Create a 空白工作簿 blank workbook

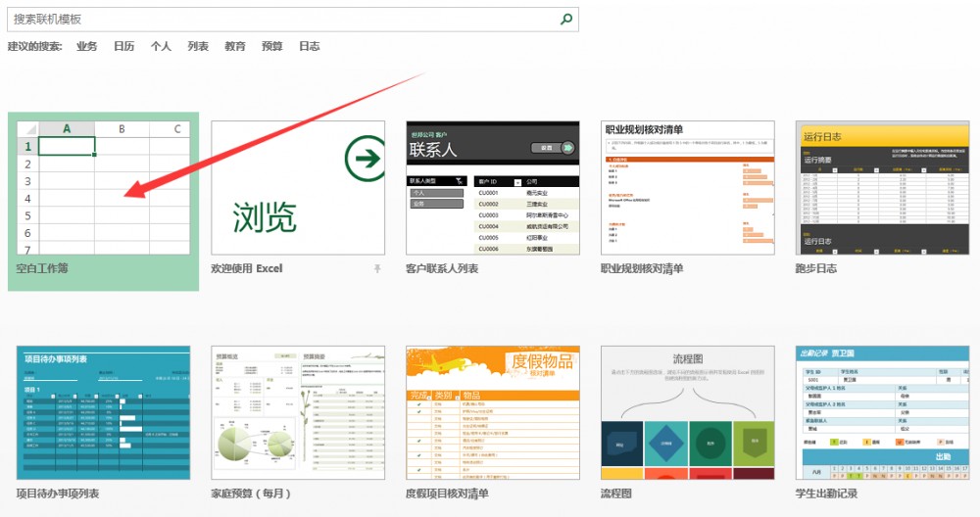(x=103, y=188)
